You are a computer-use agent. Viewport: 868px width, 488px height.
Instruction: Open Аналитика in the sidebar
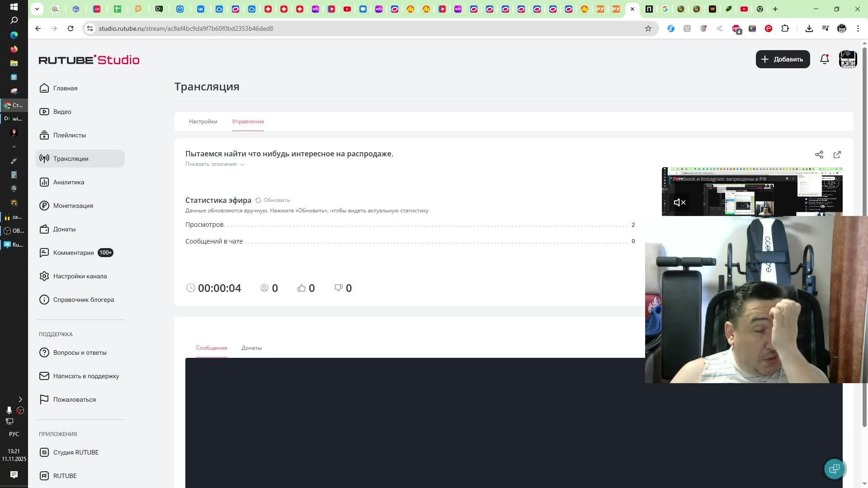[x=69, y=182]
